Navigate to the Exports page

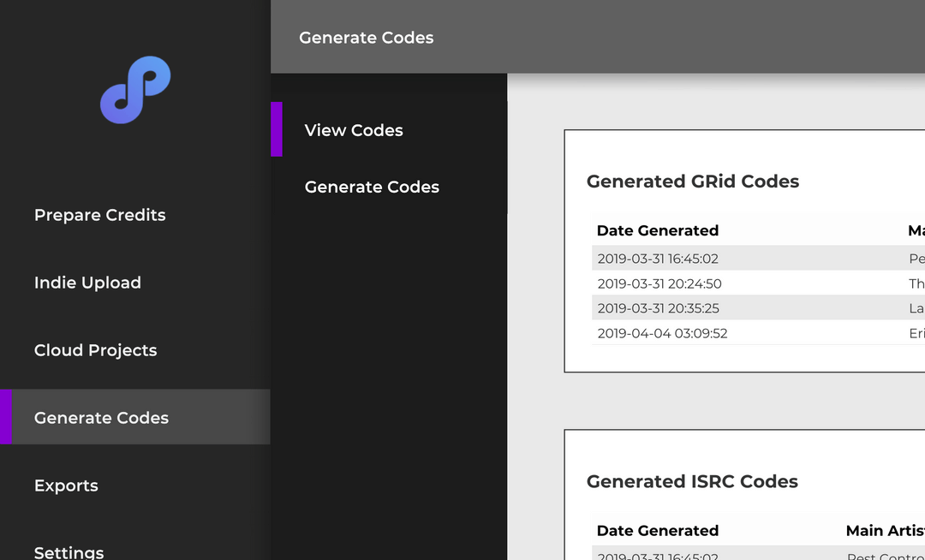click(x=66, y=486)
